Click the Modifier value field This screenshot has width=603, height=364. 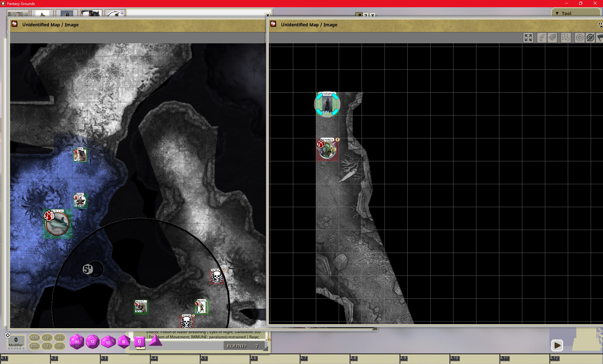16,340
